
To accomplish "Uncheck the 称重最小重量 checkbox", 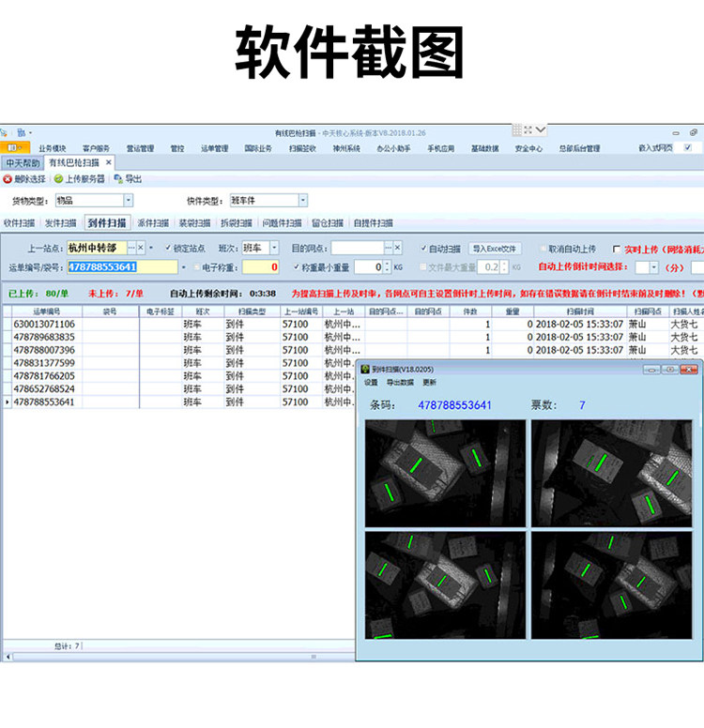I will (297, 267).
